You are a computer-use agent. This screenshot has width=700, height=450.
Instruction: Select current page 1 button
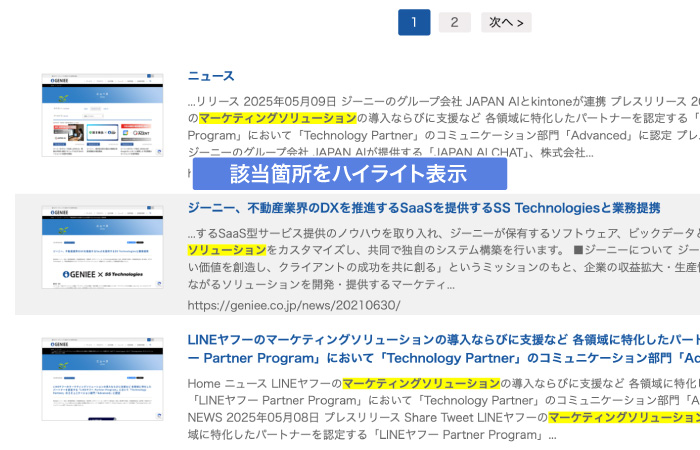tap(414, 22)
